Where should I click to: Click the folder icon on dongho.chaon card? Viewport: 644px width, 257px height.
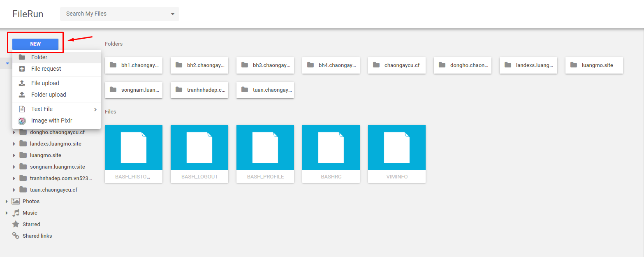(442, 65)
